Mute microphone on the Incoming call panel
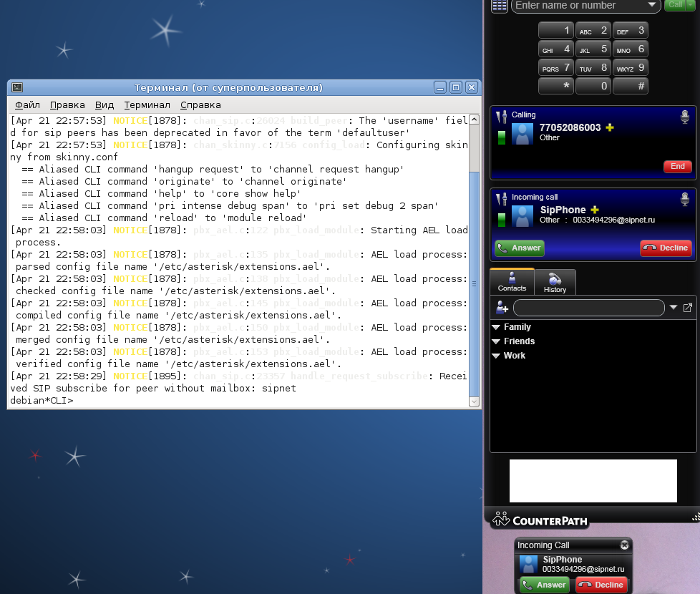Image resolution: width=700 pixels, height=594 pixels. pos(684,198)
